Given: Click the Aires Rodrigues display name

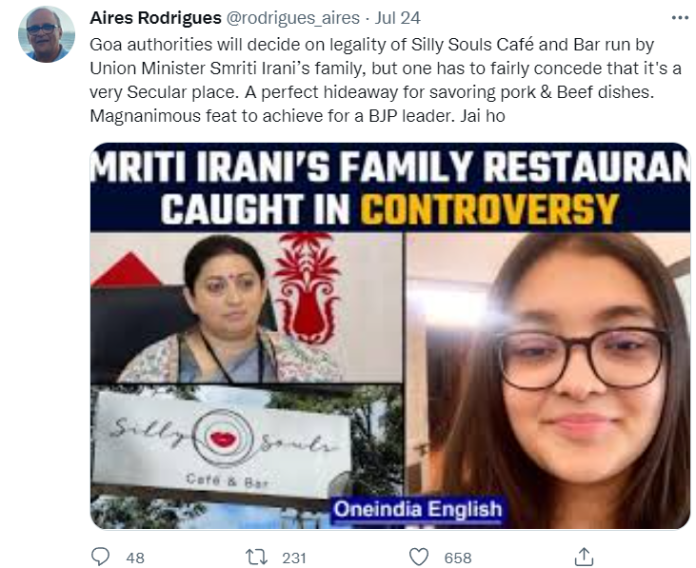Looking at the screenshot, I should pos(155,18).
